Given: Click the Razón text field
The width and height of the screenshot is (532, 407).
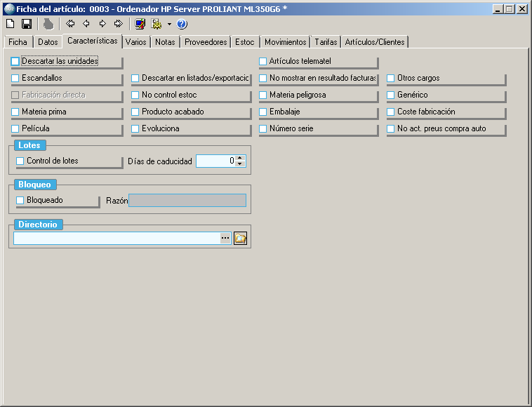Looking at the screenshot, I should click(x=187, y=201).
